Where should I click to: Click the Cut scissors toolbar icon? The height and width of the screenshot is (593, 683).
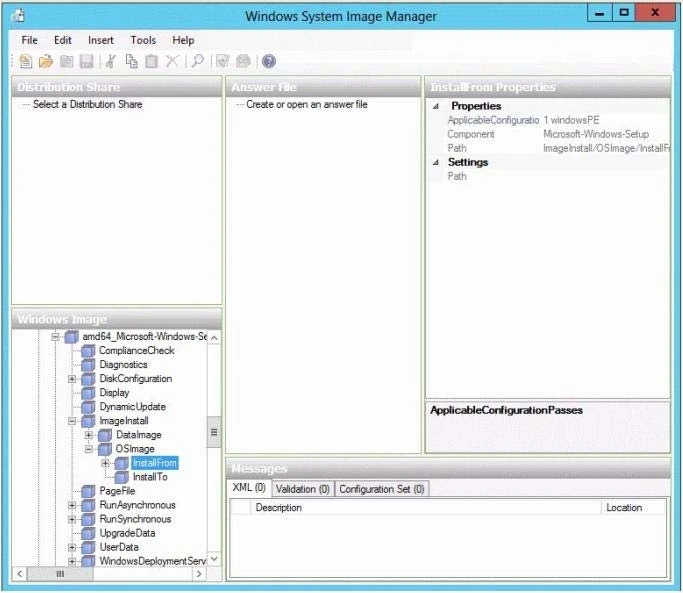tap(111, 62)
